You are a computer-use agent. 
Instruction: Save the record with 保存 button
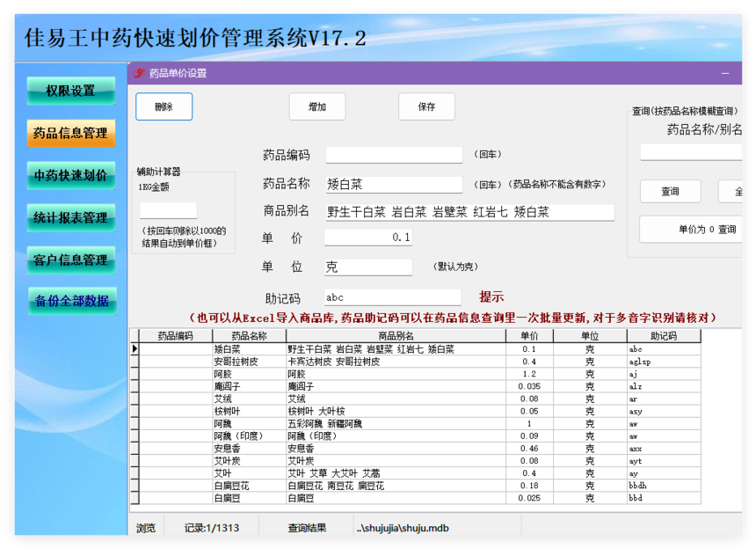click(x=426, y=106)
